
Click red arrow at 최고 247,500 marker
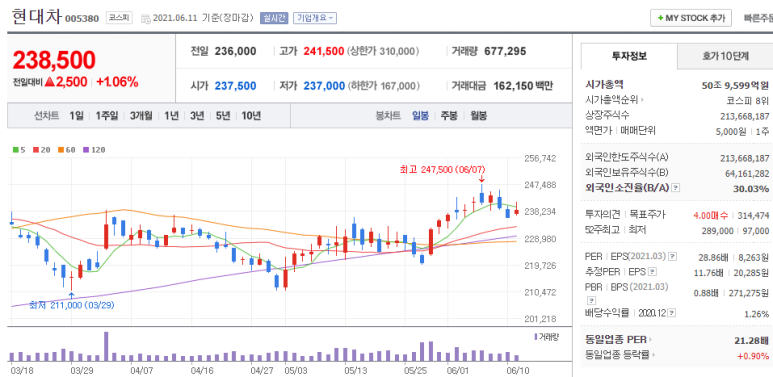point(481,179)
